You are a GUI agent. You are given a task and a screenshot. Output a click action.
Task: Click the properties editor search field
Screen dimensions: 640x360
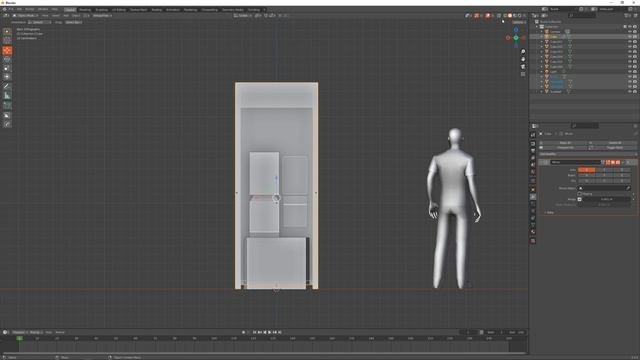pyautogui.click(x=584, y=126)
